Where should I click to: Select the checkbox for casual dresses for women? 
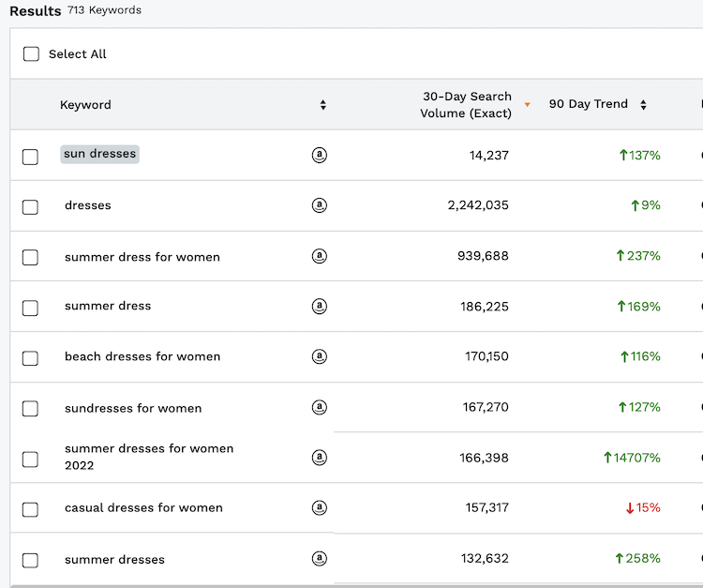pyautogui.click(x=30, y=509)
